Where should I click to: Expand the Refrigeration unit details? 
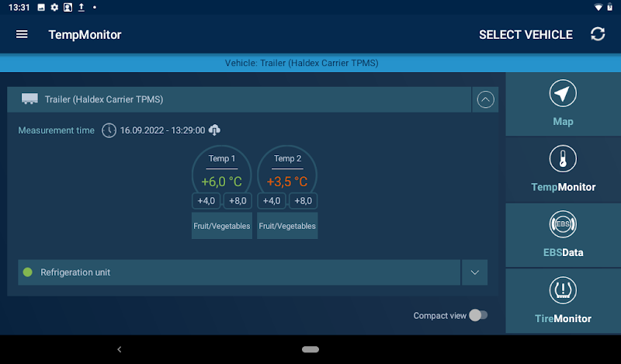tap(474, 272)
